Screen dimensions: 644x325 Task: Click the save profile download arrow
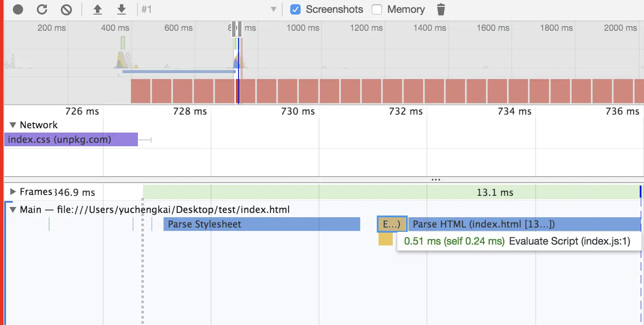[122, 9]
